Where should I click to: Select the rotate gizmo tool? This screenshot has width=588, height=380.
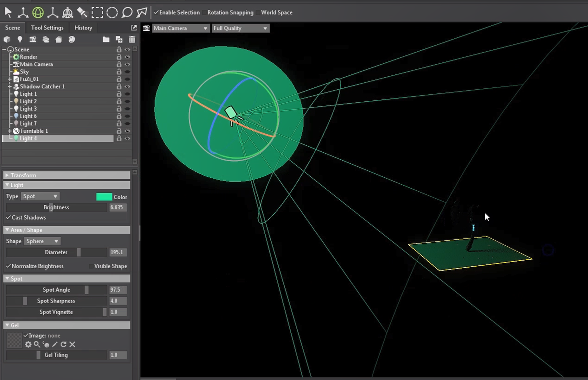point(37,12)
